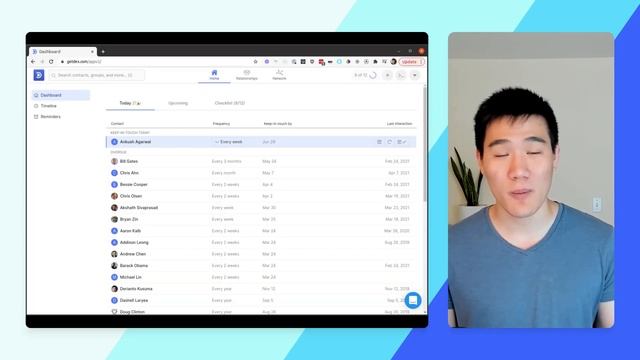Image resolution: width=640 pixels, height=360 pixels.
Task: Click Dashiell Laryea's blue initial avatar
Action: (x=114, y=300)
